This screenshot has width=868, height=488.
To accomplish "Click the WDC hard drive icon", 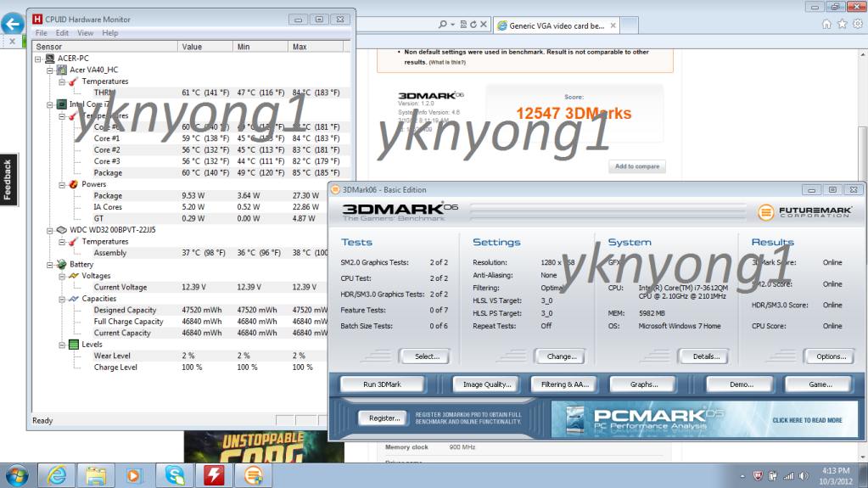I will click(x=61, y=230).
